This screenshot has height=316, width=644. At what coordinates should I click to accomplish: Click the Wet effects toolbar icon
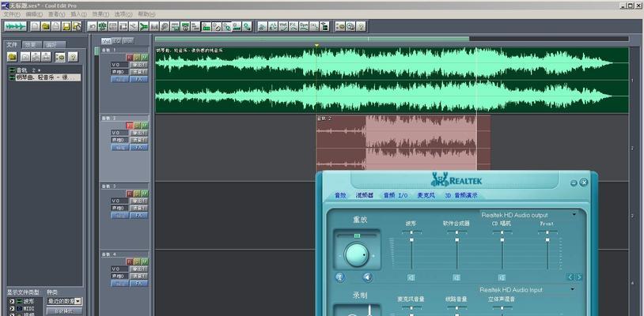(x=283, y=26)
